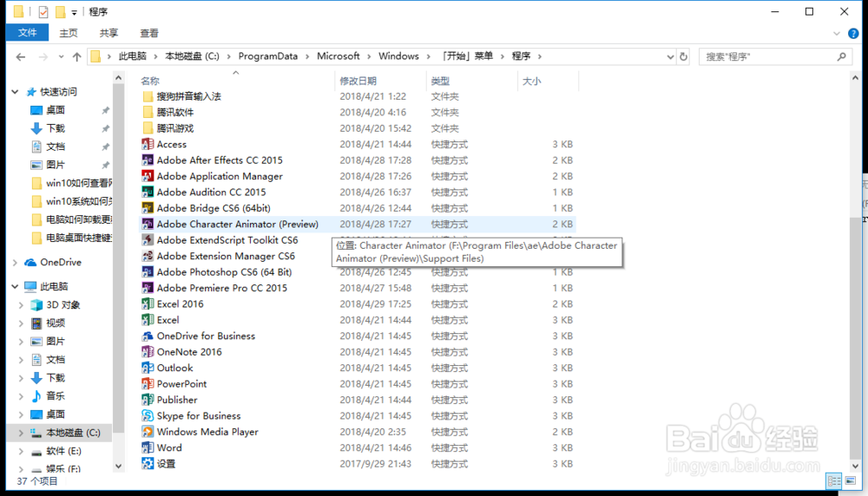Screen dimensions: 868x496
Task: Switch to the 查看 ribbon tab
Action: coord(149,33)
